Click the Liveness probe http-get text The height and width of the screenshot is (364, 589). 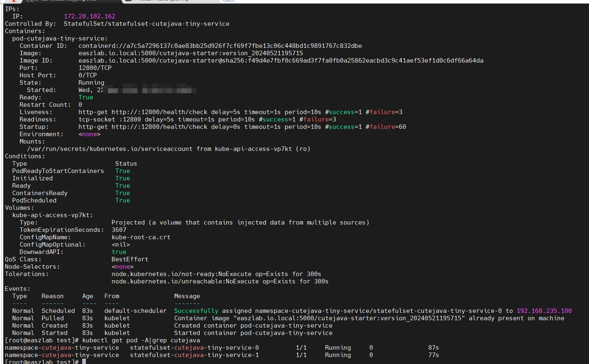click(x=240, y=112)
